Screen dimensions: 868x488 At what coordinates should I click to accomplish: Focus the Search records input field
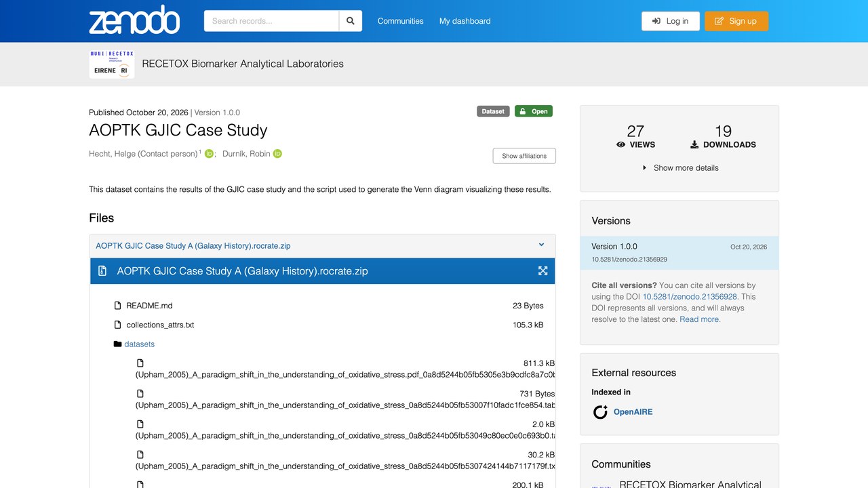(271, 21)
